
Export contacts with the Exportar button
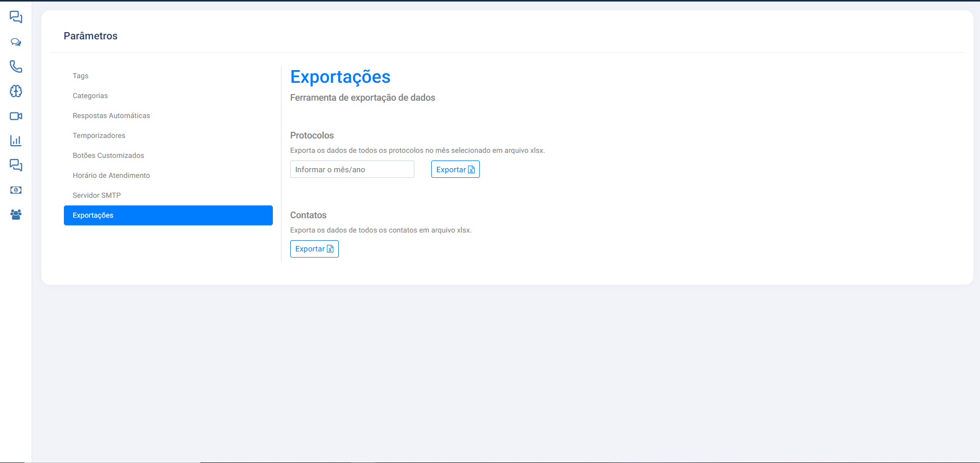pos(314,249)
